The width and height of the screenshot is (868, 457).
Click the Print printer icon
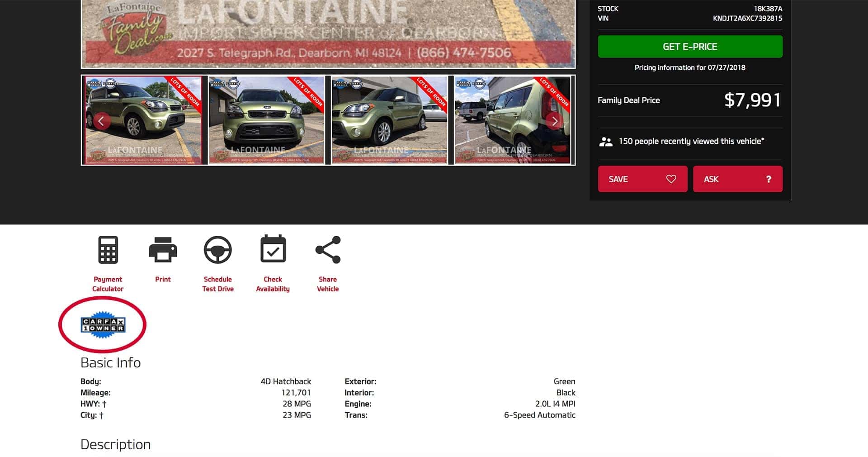(x=163, y=250)
